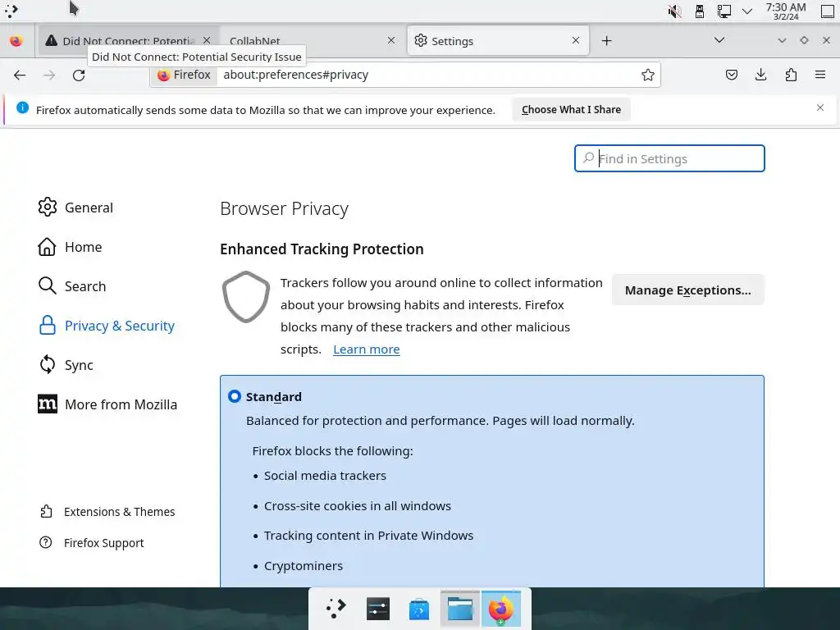840x630 pixels.
Task: Open the Sync settings category
Action: pyautogui.click(x=66, y=365)
